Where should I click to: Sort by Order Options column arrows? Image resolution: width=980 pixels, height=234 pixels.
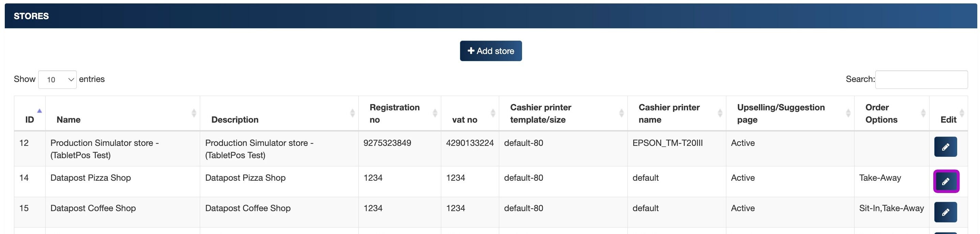[x=923, y=113]
